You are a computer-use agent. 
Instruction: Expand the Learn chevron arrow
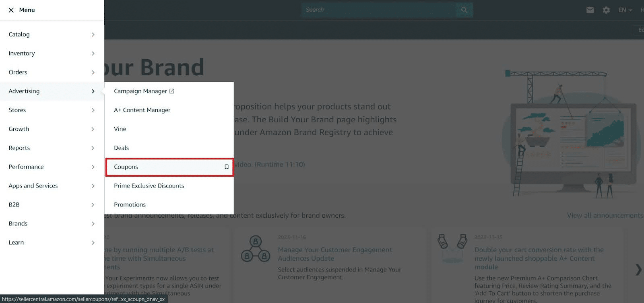click(93, 243)
